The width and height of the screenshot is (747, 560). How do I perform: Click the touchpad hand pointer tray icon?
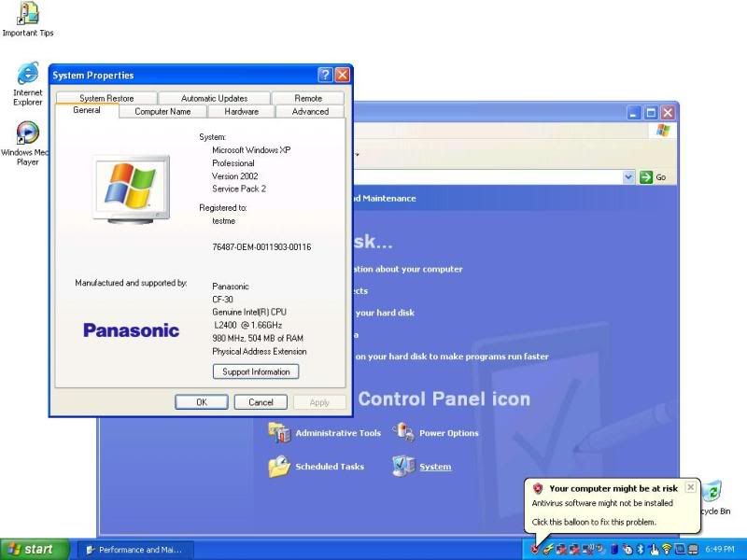654,550
